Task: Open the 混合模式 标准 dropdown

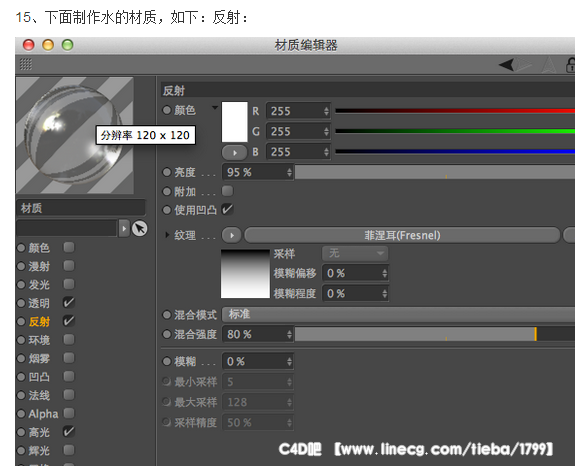Action: pos(398,315)
